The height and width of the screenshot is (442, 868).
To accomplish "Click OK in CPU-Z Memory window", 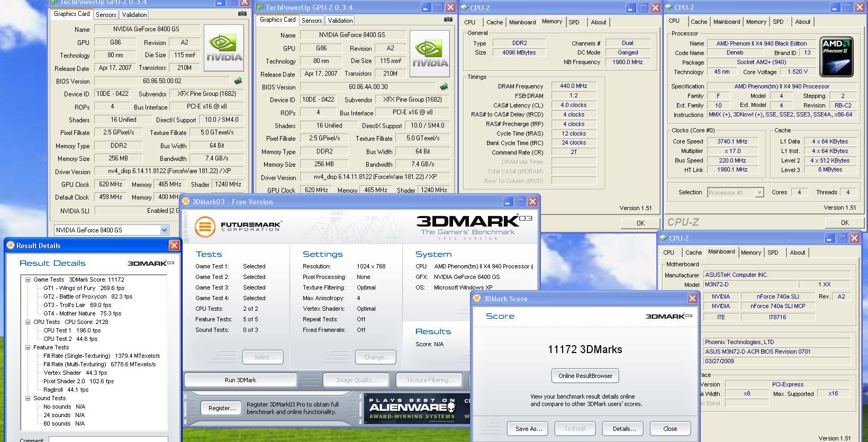I will (x=640, y=223).
